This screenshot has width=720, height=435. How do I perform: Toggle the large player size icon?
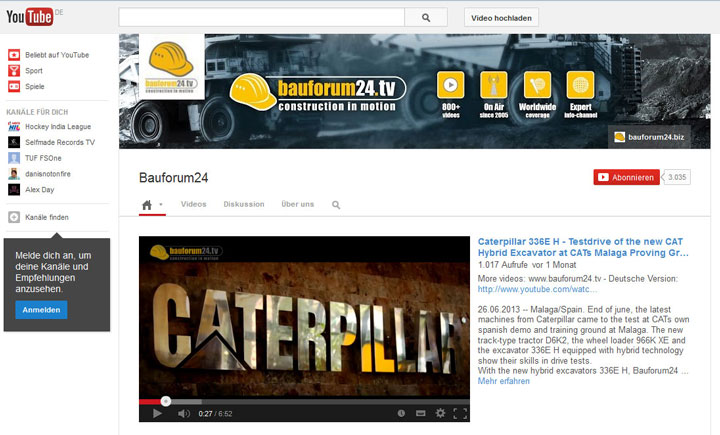coord(421,413)
